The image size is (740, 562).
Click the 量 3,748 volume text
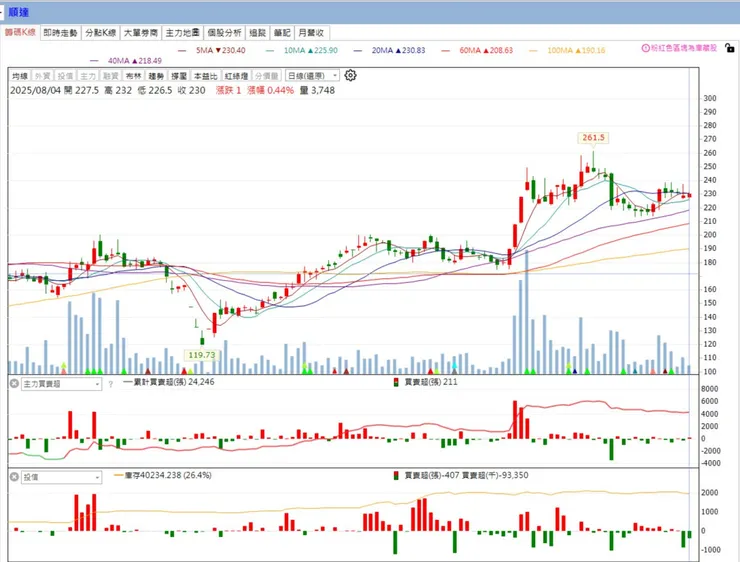pos(317,91)
